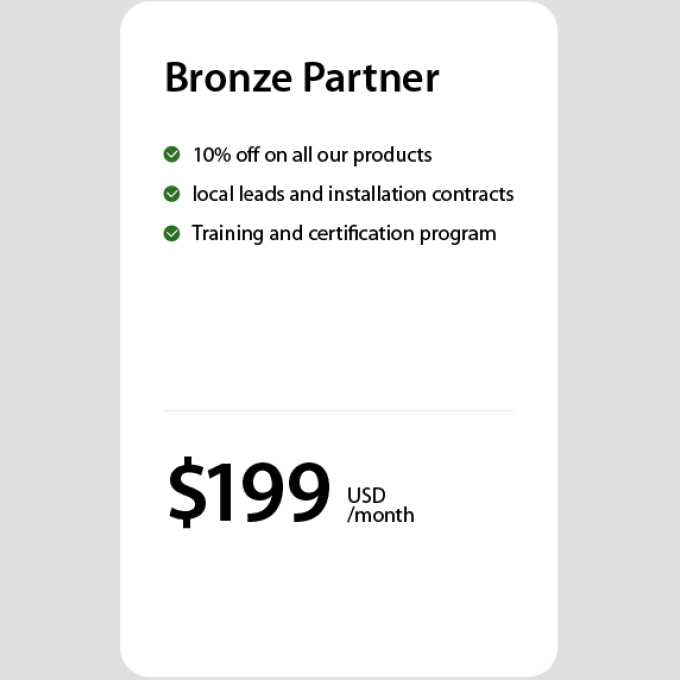The height and width of the screenshot is (680, 680).
Task: Click the dollar sign in the price
Action: coord(184,492)
